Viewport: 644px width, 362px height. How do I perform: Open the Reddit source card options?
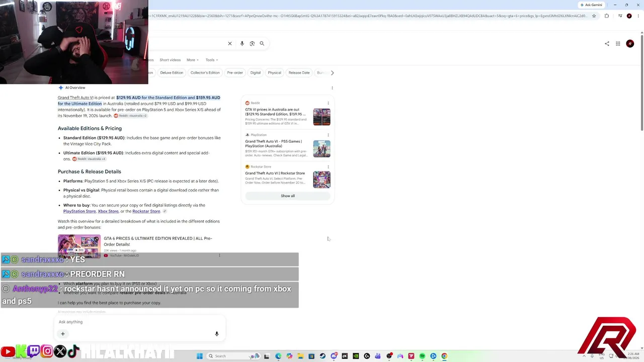(x=328, y=103)
